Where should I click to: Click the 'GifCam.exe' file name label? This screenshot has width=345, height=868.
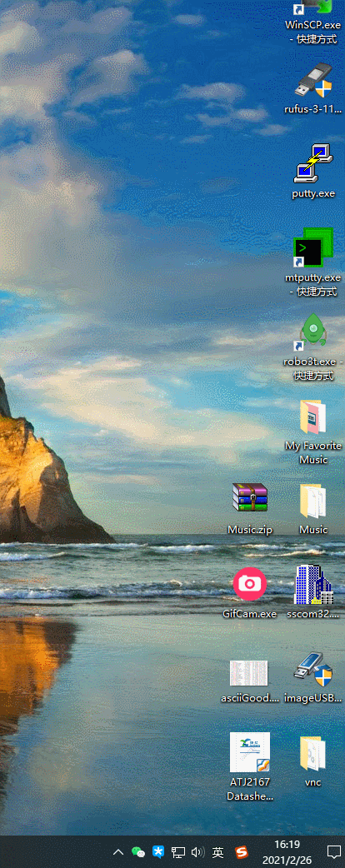(x=249, y=613)
